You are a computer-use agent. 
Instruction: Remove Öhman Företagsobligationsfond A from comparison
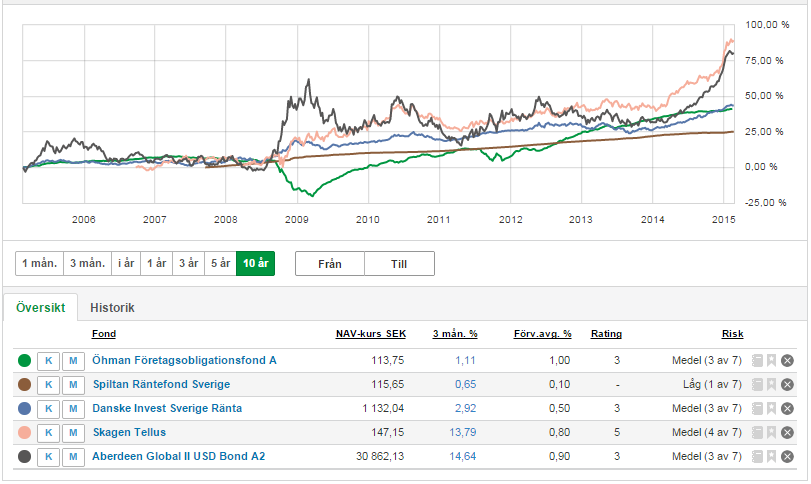[x=787, y=361]
